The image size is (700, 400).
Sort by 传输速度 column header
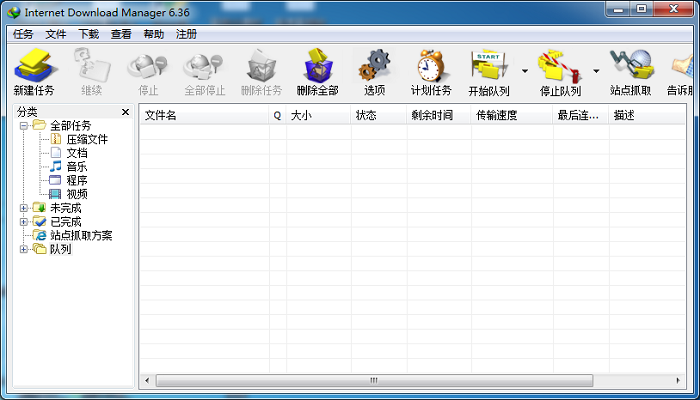(x=512, y=115)
